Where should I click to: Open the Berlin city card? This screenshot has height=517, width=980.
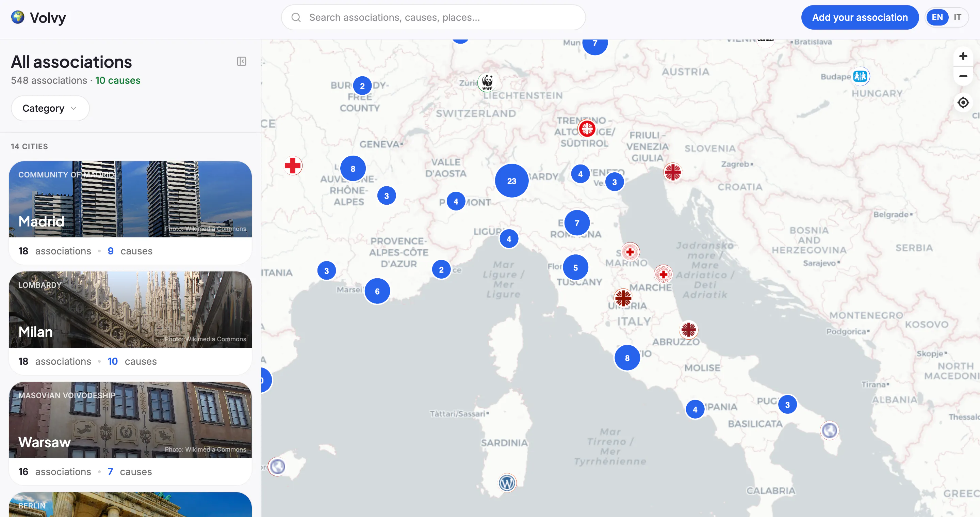(x=130, y=504)
